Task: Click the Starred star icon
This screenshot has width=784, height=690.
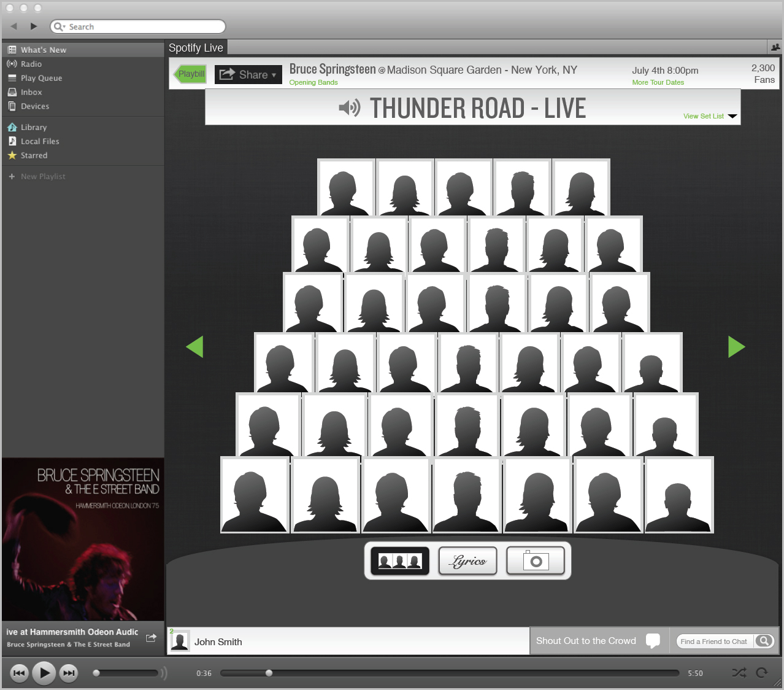Action: (x=12, y=155)
